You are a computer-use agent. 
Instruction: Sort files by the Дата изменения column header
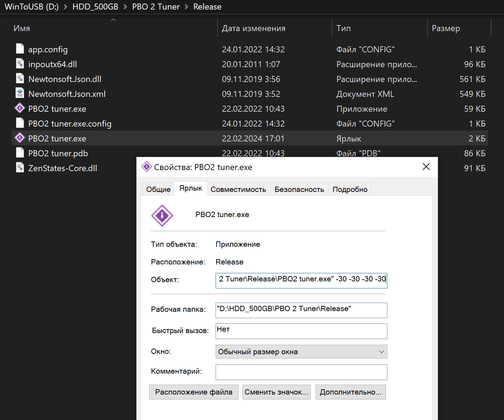253,28
